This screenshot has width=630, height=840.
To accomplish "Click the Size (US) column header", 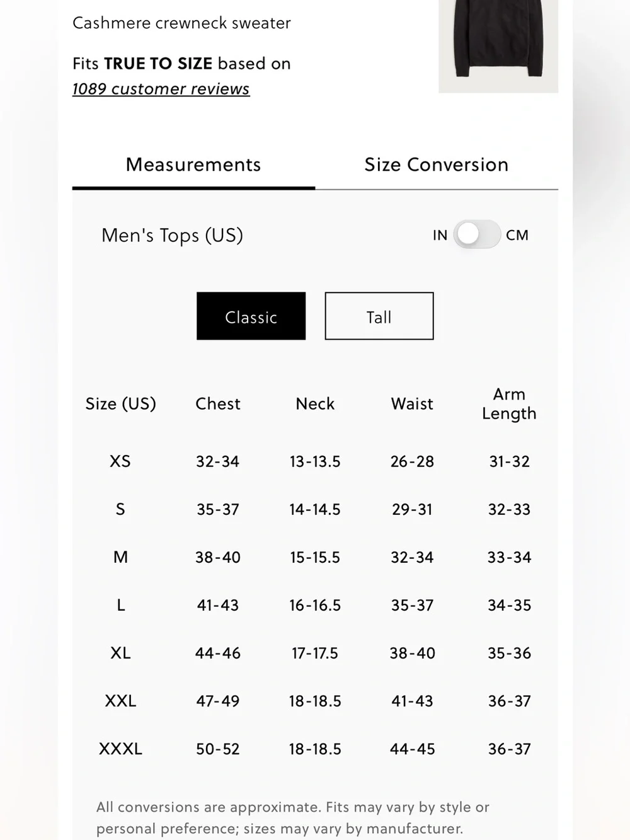I will pos(121,404).
